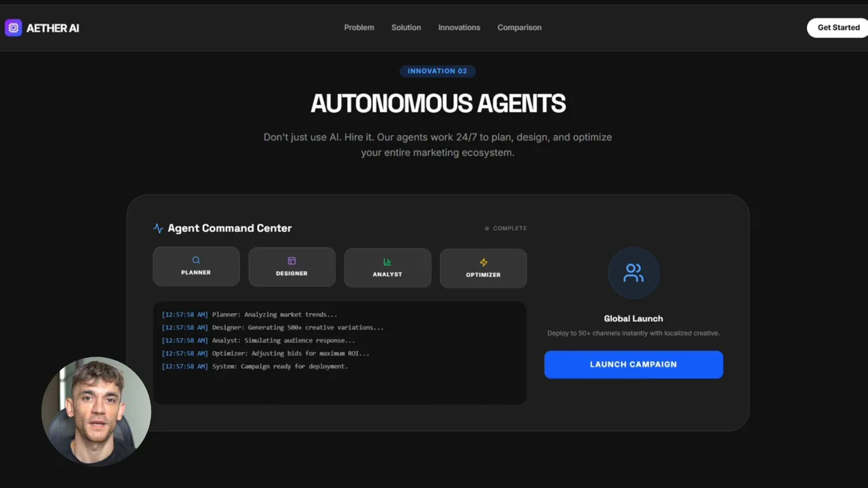Click the Global Launch title
The height and width of the screenshot is (488, 868).
[633, 319]
